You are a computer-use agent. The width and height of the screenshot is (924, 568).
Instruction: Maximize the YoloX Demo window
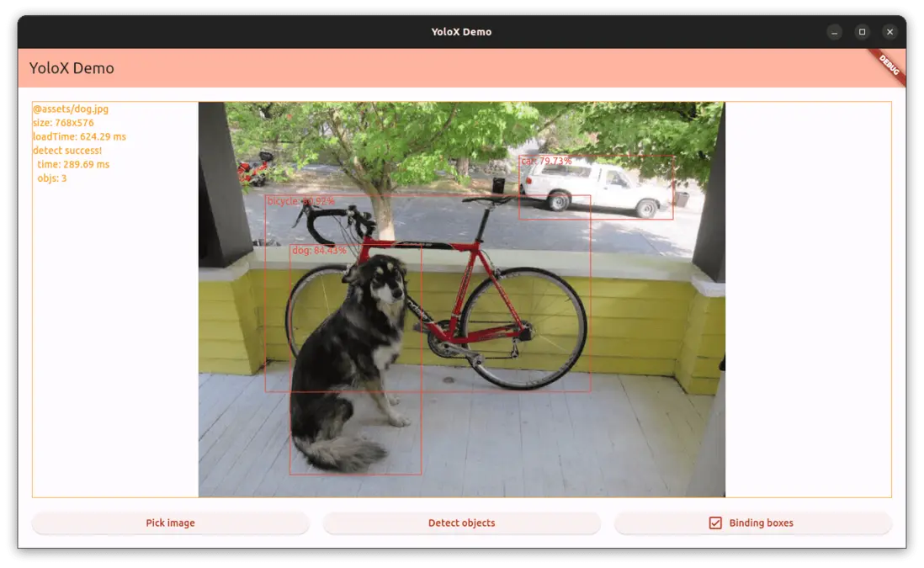point(862,32)
